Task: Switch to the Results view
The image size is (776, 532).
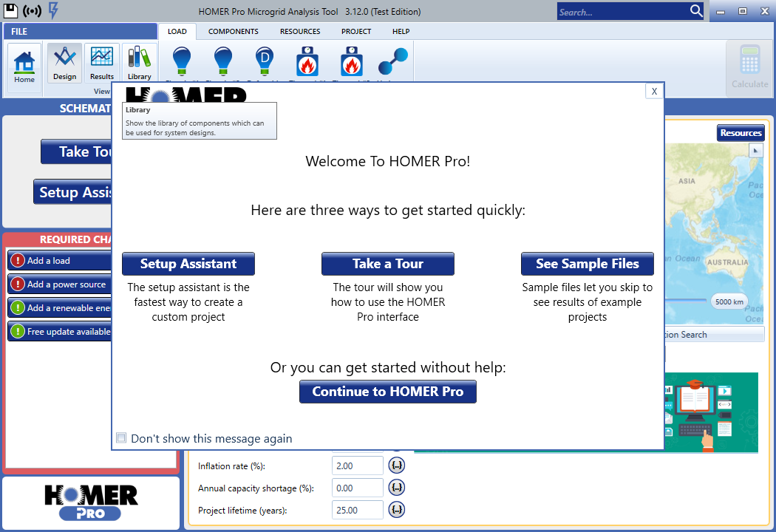Action: (x=102, y=63)
